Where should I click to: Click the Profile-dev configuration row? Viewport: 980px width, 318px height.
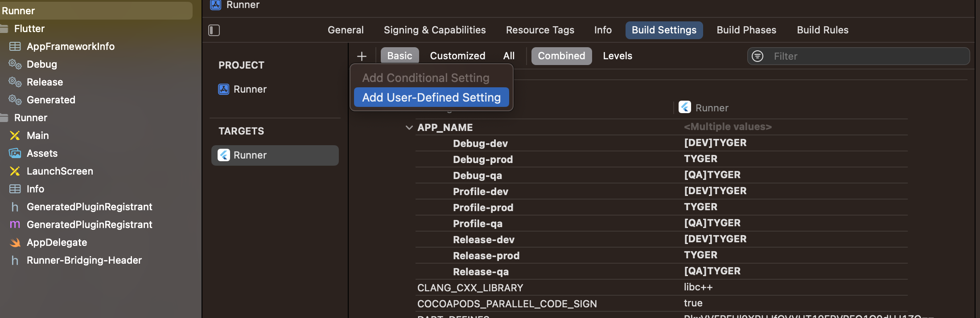click(662, 192)
